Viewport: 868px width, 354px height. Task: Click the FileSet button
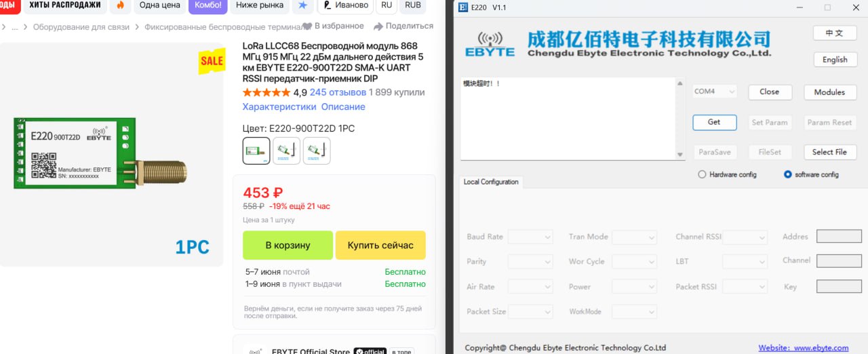tap(769, 152)
